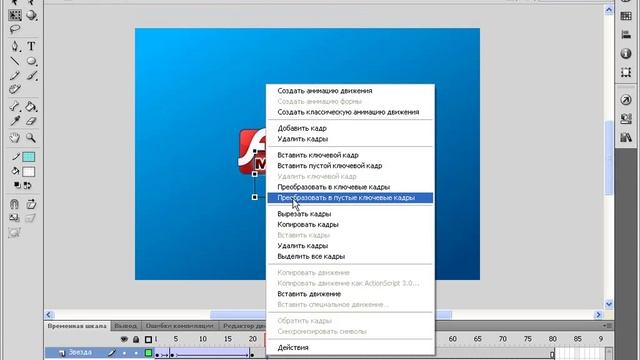Select the Bone tool
This screenshot has width=640, height=360.
click(15, 107)
